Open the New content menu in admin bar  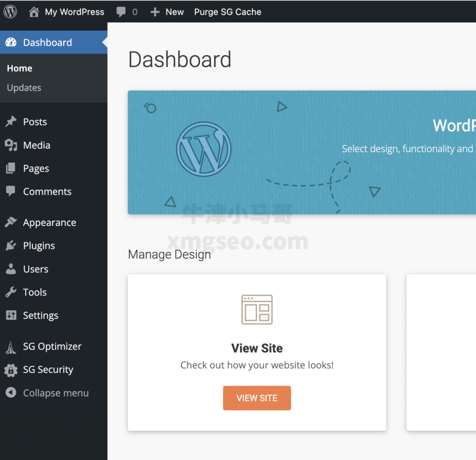175,12
